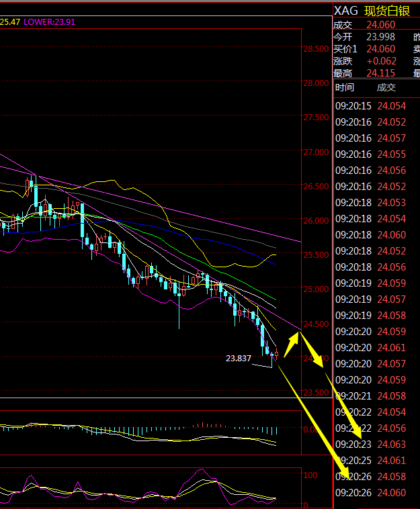Viewport: 420px width, 509px height.
Task: Select tick row 09:20:16 priced 24.056
Action: click(x=371, y=171)
